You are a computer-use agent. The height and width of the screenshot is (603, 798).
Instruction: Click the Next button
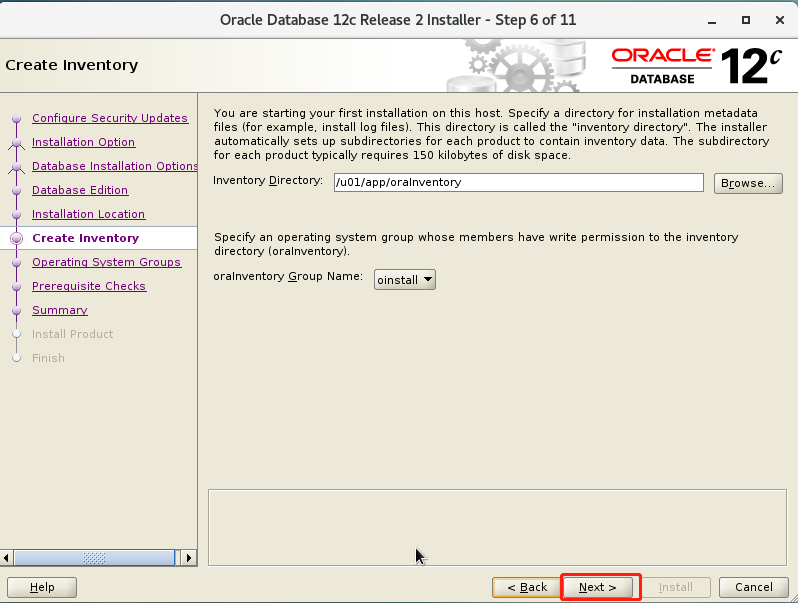(x=598, y=587)
